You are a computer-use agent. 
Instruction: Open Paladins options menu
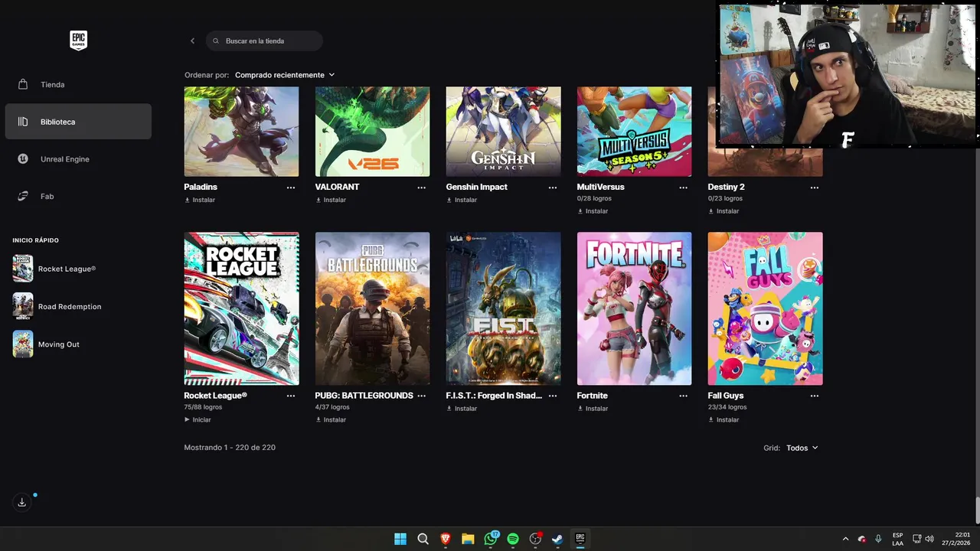pos(291,187)
